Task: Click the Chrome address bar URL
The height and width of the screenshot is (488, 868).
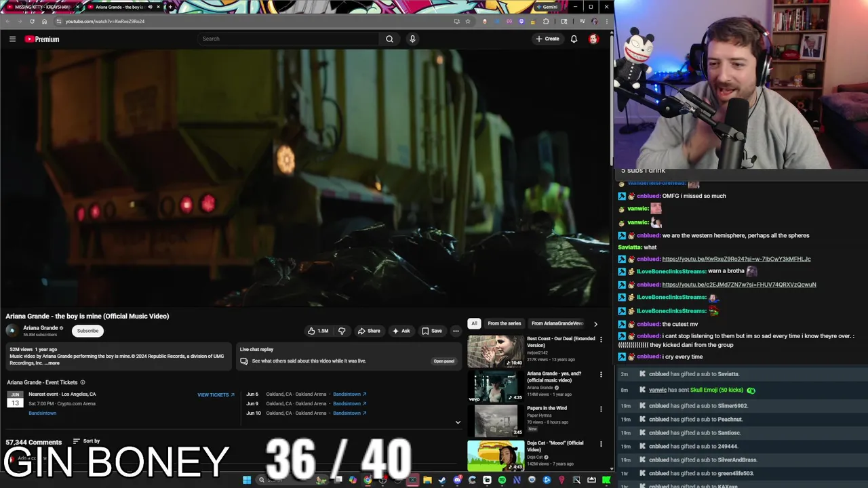Action: point(105,21)
